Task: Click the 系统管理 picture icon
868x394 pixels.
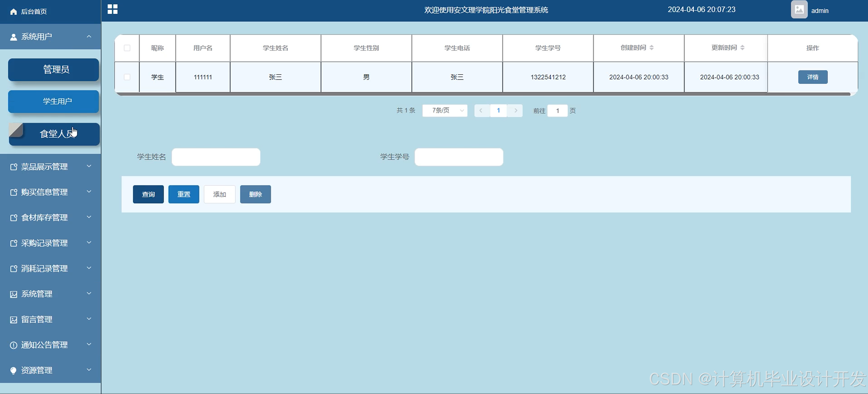Action: click(14, 294)
